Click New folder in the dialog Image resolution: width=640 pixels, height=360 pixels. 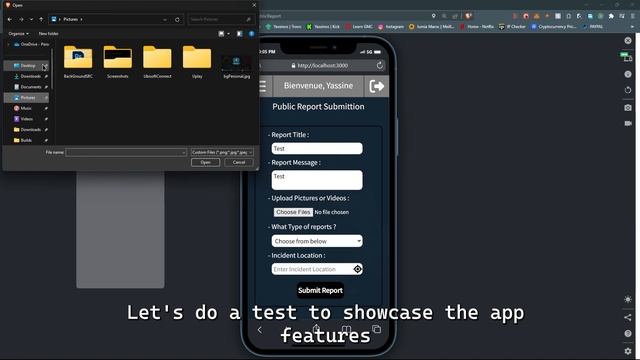tap(48, 33)
